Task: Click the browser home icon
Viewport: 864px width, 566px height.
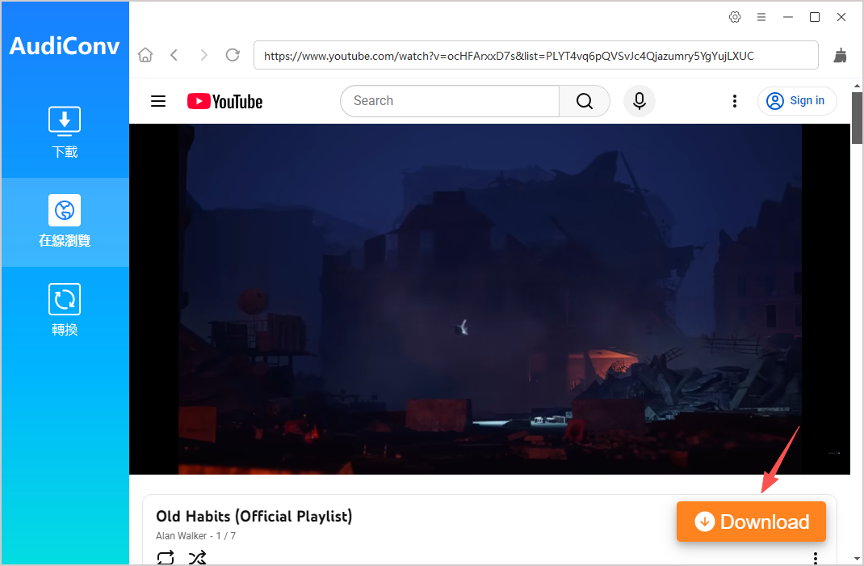Action: pyautogui.click(x=146, y=55)
